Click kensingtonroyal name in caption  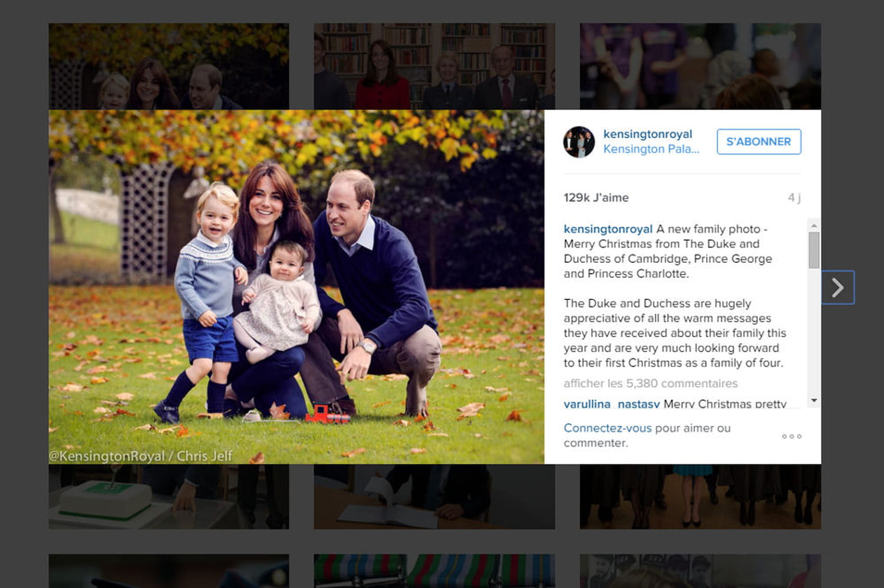(608, 229)
